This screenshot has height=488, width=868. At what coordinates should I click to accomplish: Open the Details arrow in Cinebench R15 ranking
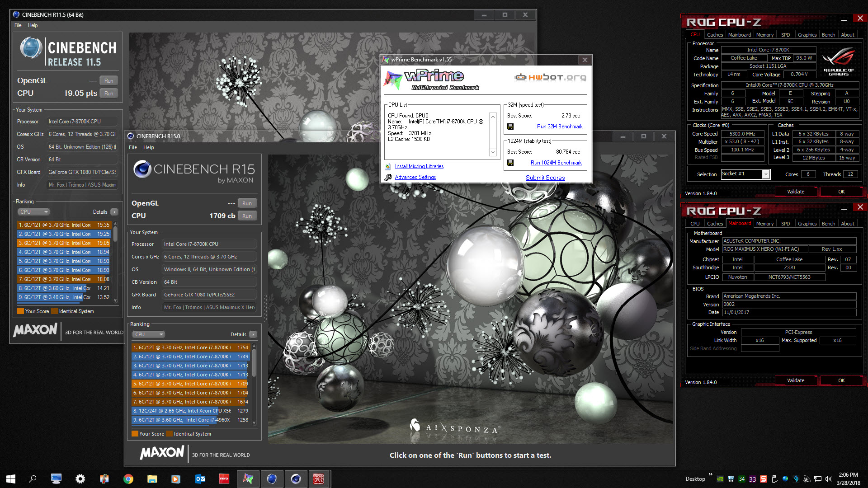point(253,334)
